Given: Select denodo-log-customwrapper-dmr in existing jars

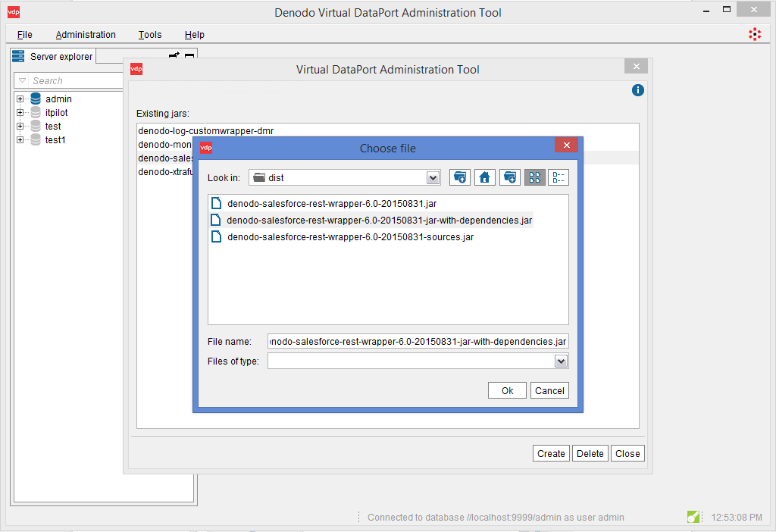Looking at the screenshot, I should (x=206, y=130).
